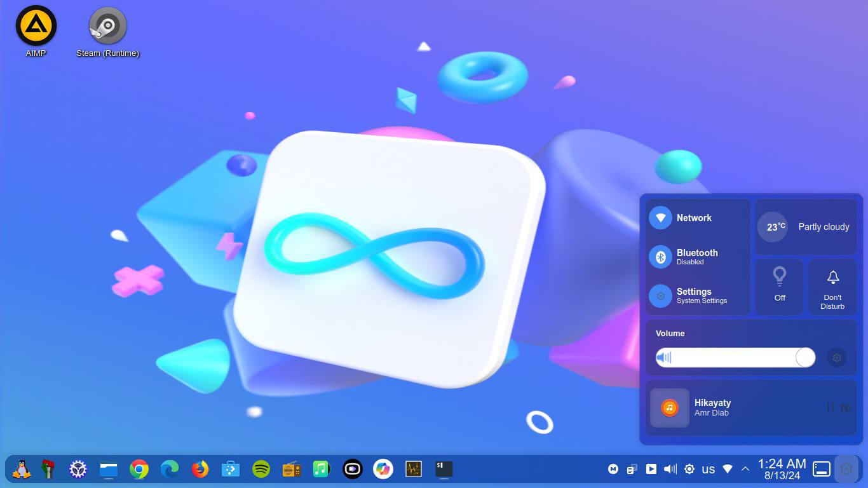Screen dimensions: 868x488
Task: Launch the Copilot app from the taskbar
Action: point(383,470)
